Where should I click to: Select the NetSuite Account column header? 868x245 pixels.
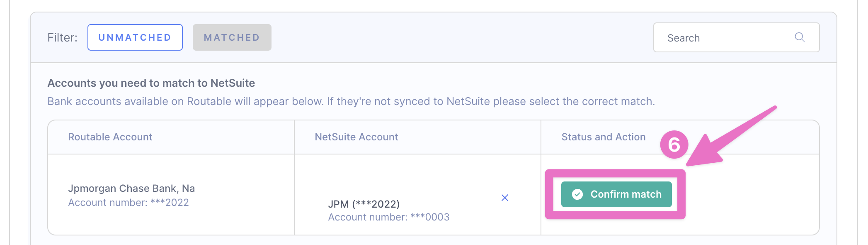356,137
